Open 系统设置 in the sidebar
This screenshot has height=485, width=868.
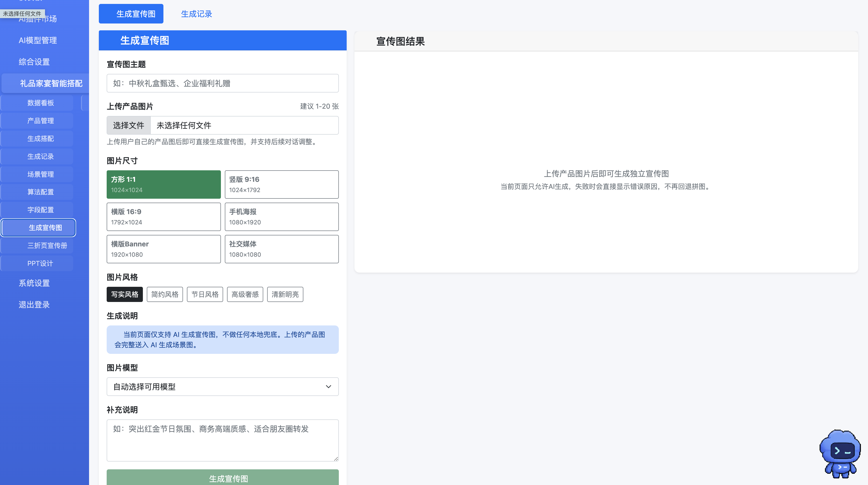(x=34, y=283)
